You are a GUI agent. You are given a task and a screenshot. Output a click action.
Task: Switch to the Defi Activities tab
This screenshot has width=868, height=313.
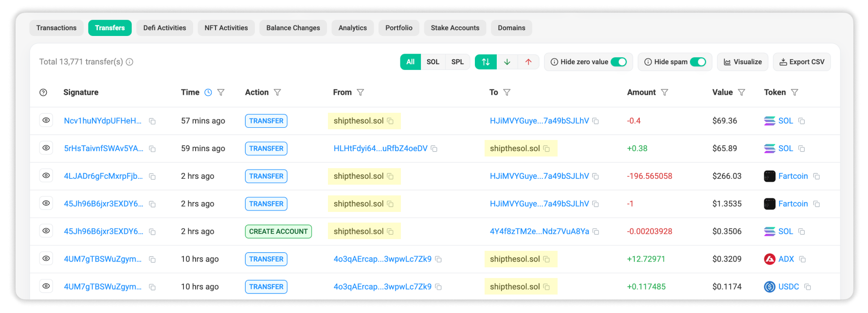point(164,28)
